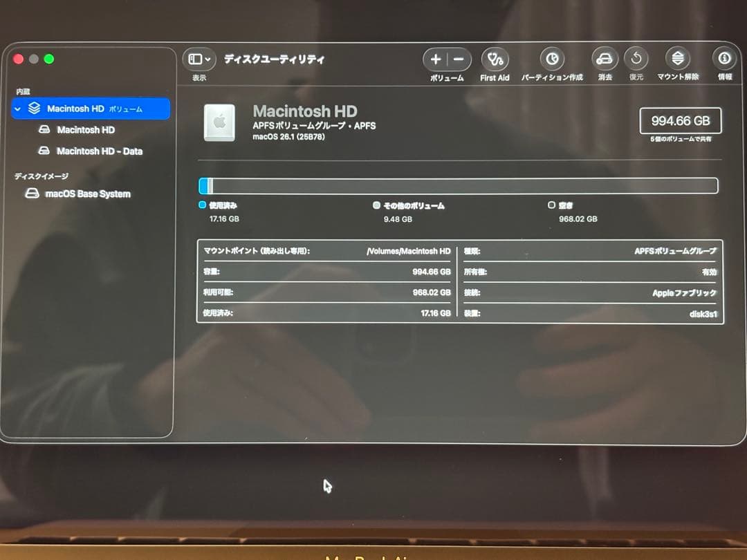Open the Partition (パーティション作成) tool
The width and height of the screenshot is (747, 560).
pyautogui.click(x=551, y=59)
